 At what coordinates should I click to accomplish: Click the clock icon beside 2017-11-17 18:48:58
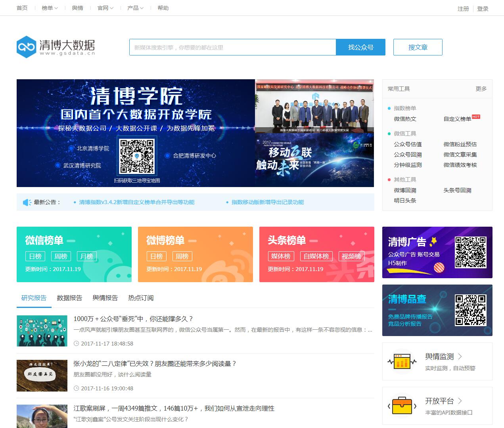pos(76,344)
